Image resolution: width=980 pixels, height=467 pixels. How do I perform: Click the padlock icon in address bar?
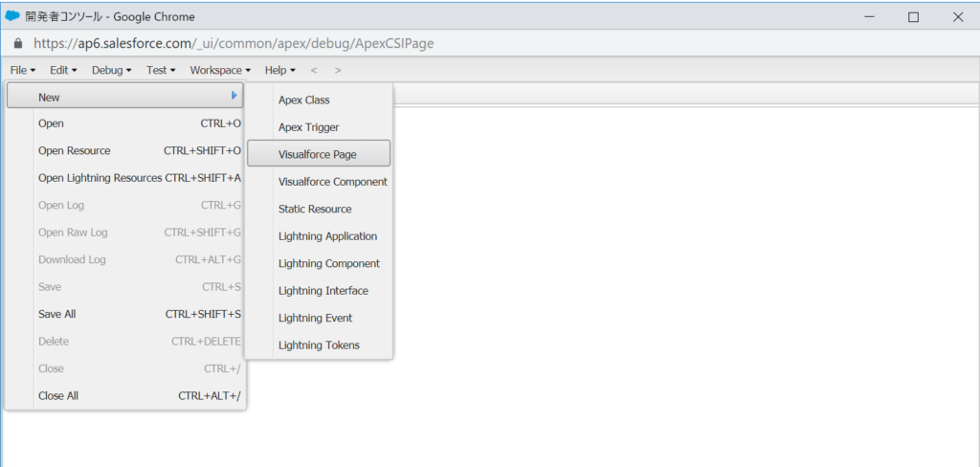pos(17,43)
